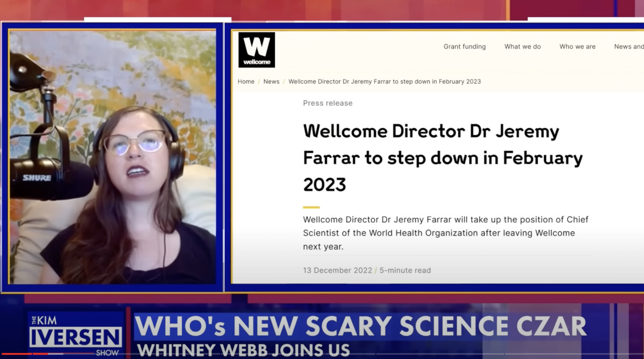Click the Wellcome Director Jeremy Farrar headline
This screenshot has height=359, width=644.
[443, 158]
